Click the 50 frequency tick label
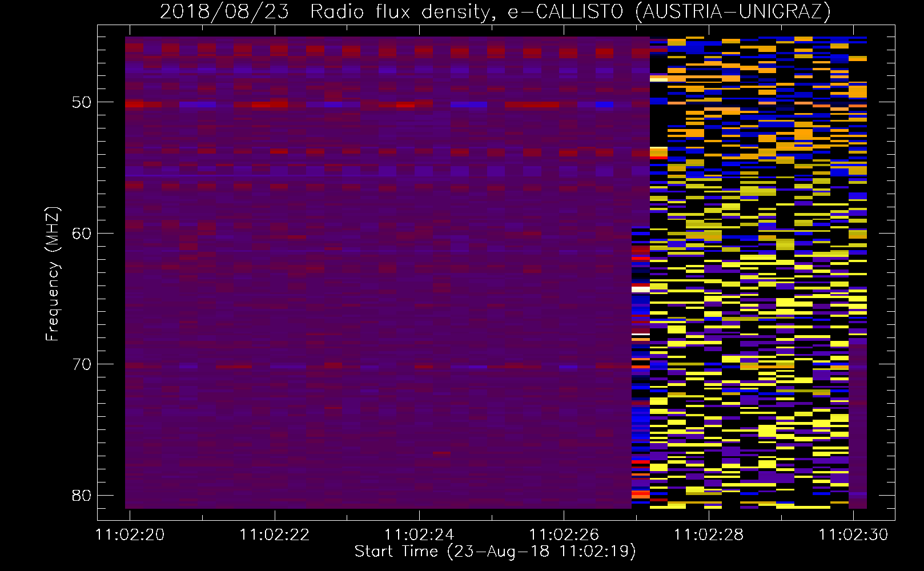The width and height of the screenshot is (924, 571). pyautogui.click(x=82, y=103)
